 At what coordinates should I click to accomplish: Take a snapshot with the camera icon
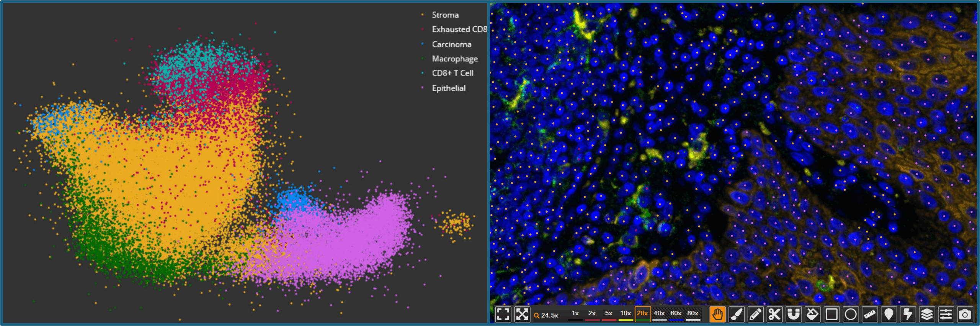click(965, 315)
